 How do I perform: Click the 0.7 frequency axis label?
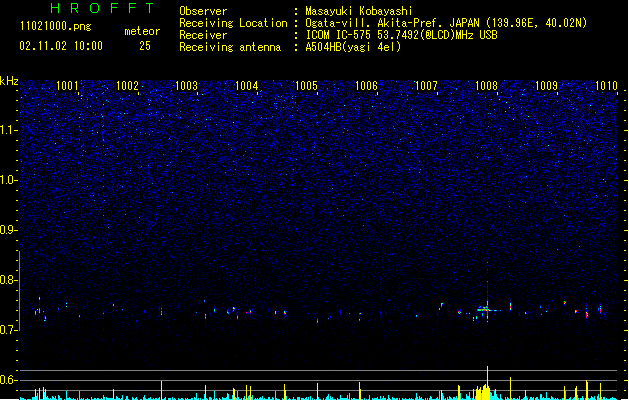(9, 330)
